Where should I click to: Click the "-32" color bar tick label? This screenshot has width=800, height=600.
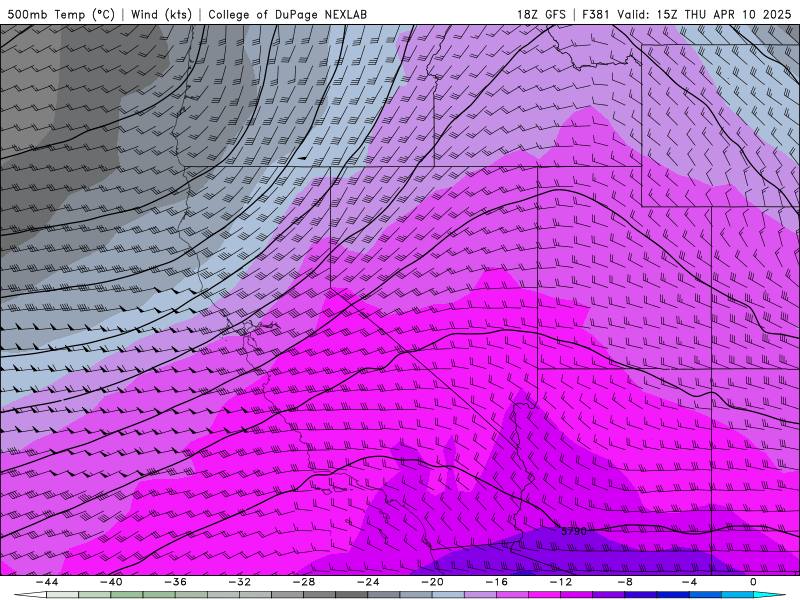tap(239, 582)
